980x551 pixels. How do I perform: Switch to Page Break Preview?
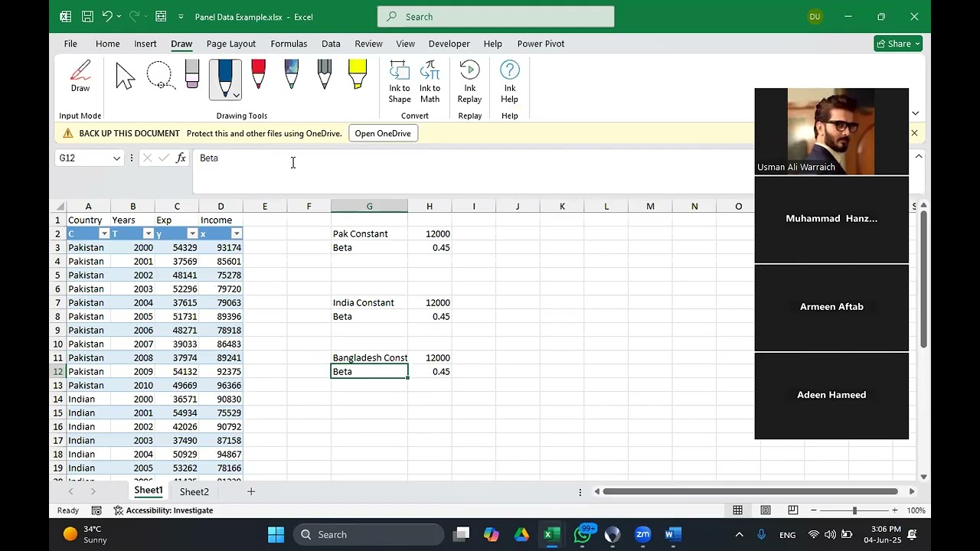coord(792,510)
